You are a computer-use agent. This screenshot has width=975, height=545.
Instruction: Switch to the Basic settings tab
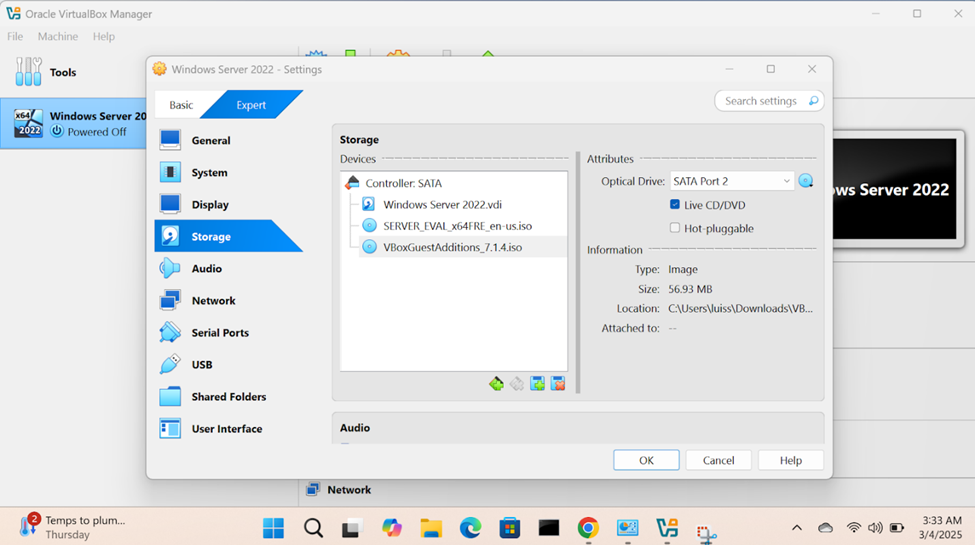[181, 105]
